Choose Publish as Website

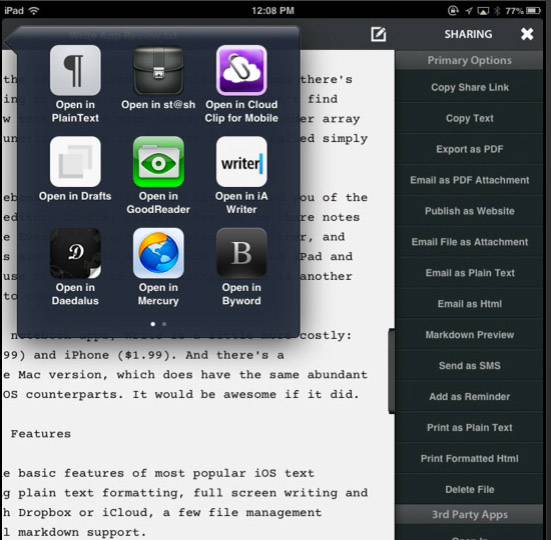(x=469, y=211)
